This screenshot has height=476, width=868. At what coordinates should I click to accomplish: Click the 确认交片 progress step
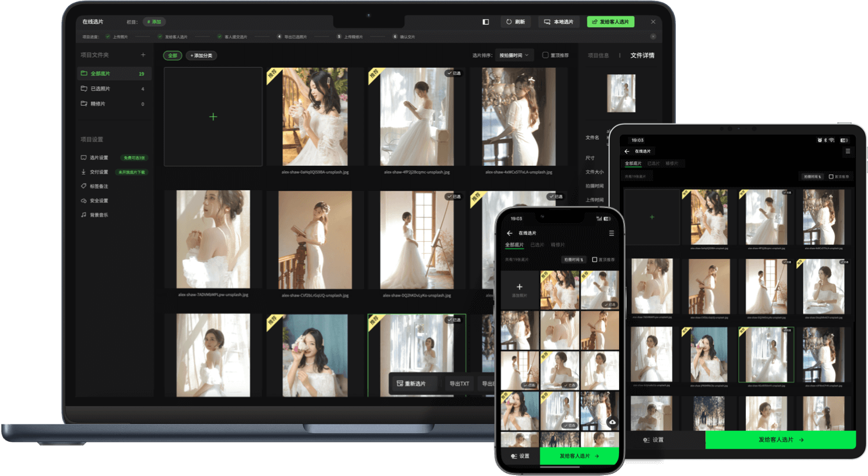tap(404, 36)
